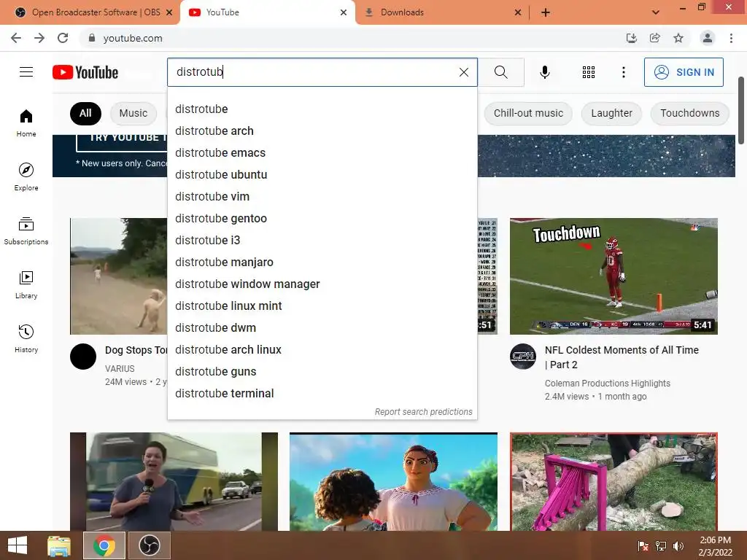
Task: Choose suggestion 'distrotube gentoo'
Action: (322, 219)
